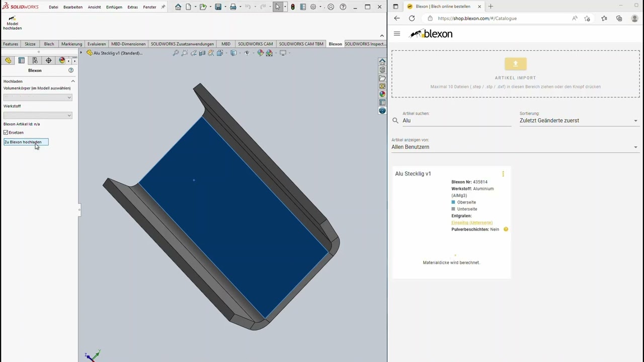This screenshot has height=362, width=644.
Task: Add page to browser favorites
Action: [587, 19]
